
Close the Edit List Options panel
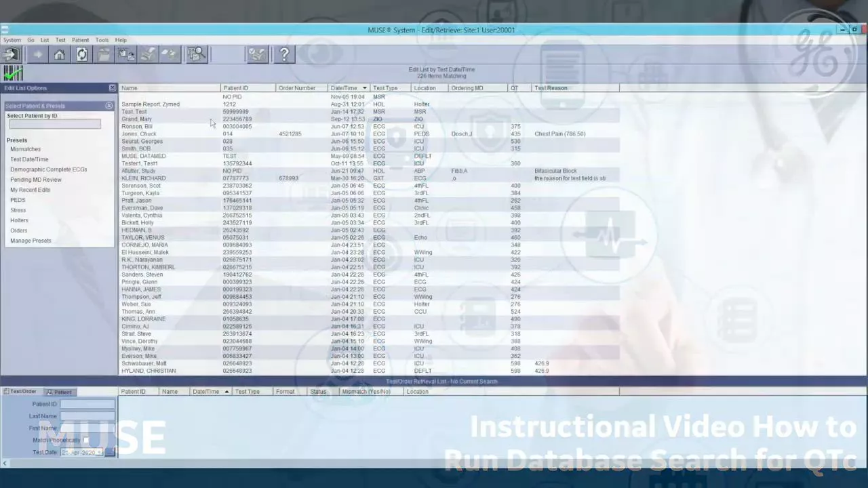pyautogui.click(x=113, y=88)
